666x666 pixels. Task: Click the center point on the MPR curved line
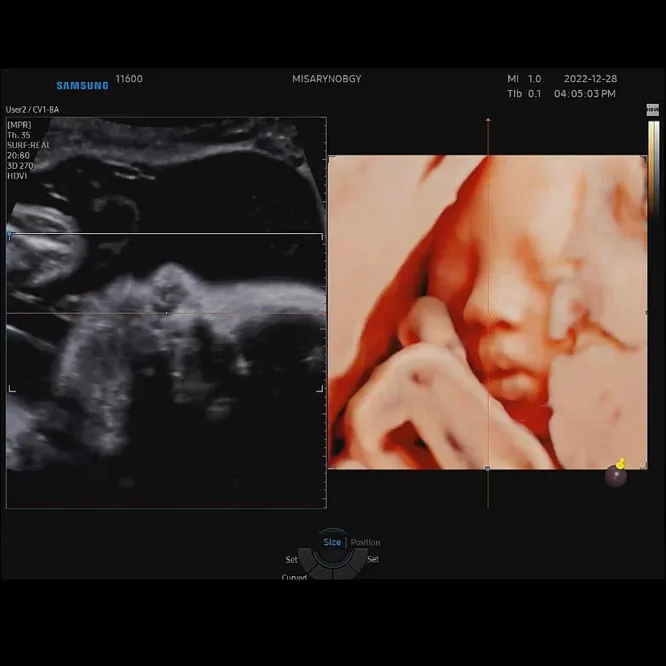click(x=166, y=313)
